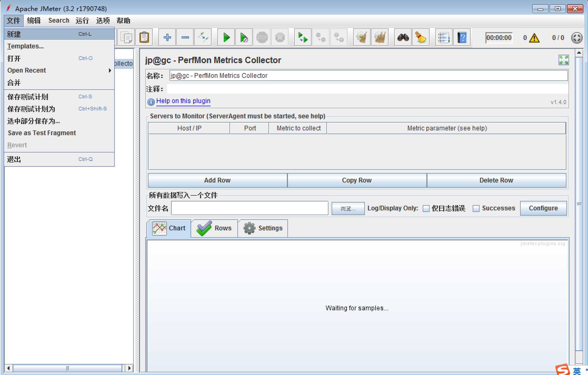Select Save as Test Fragment entry
Screen dimensions: 588x375
(59, 133)
